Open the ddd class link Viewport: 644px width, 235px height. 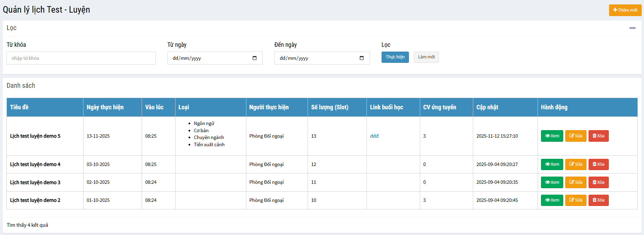coord(374,136)
